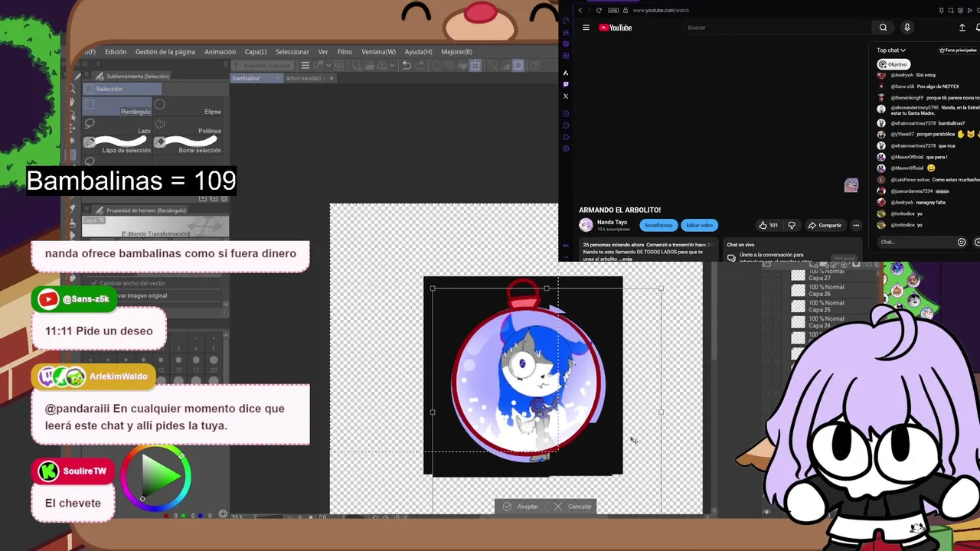Switch to the bambalina* canvas tab

tap(256, 78)
